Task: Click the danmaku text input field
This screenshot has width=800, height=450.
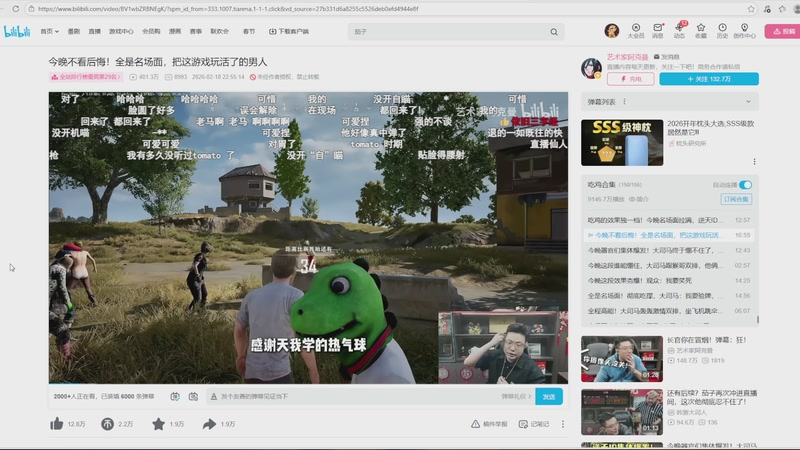Action: pos(357,396)
